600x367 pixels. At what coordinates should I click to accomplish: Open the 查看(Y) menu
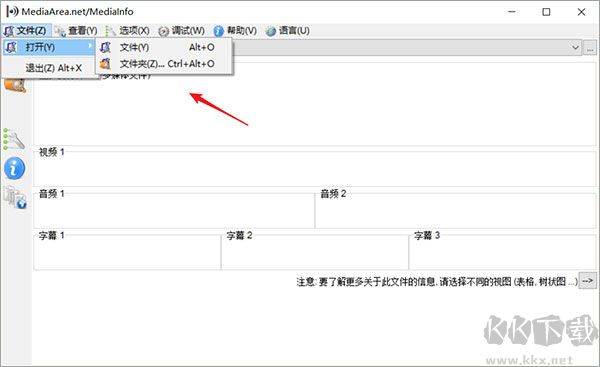(76, 31)
